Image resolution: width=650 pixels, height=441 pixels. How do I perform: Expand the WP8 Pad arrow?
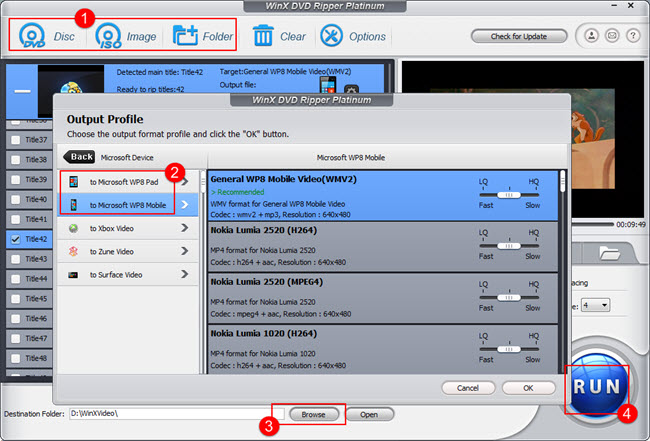click(x=185, y=182)
